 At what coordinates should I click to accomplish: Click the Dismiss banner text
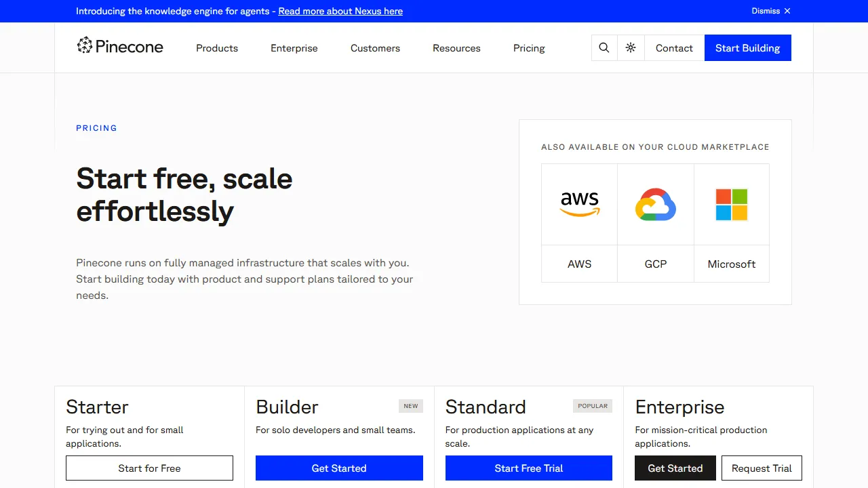(x=766, y=11)
